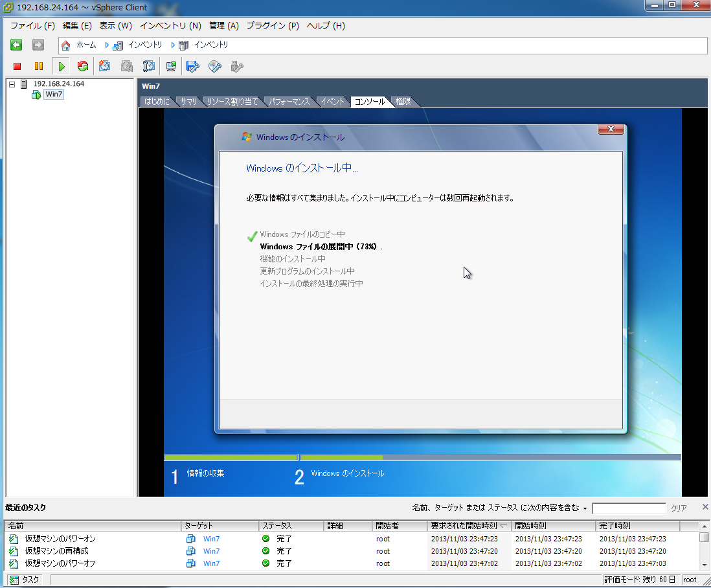This screenshot has height=588, width=711.
Task: Switch to the パフォーマンス tab
Action: pos(289,102)
